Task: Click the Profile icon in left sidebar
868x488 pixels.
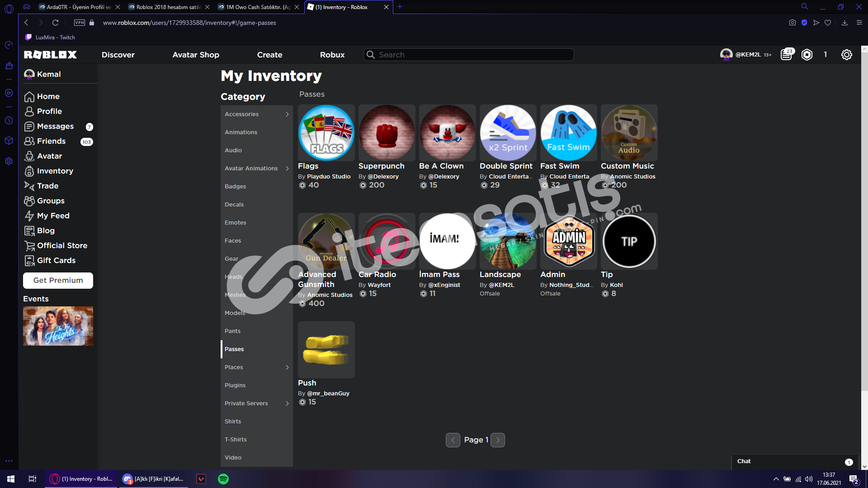Action: point(29,112)
